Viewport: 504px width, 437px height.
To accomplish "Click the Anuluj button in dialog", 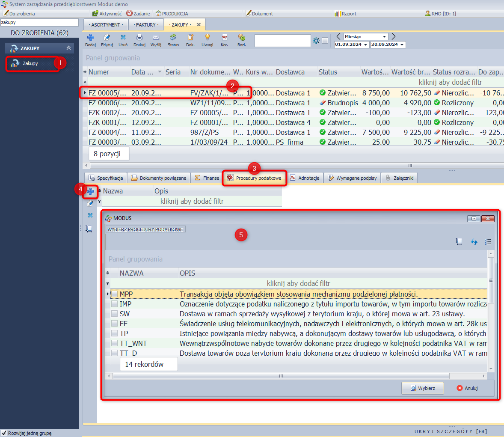I will pos(467,388).
